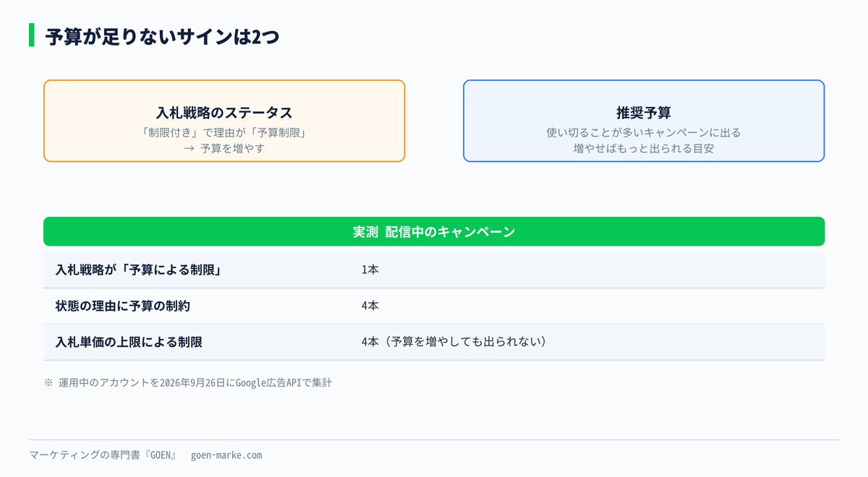Click the value 1本
This screenshot has height=477, width=868.
(x=370, y=270)
